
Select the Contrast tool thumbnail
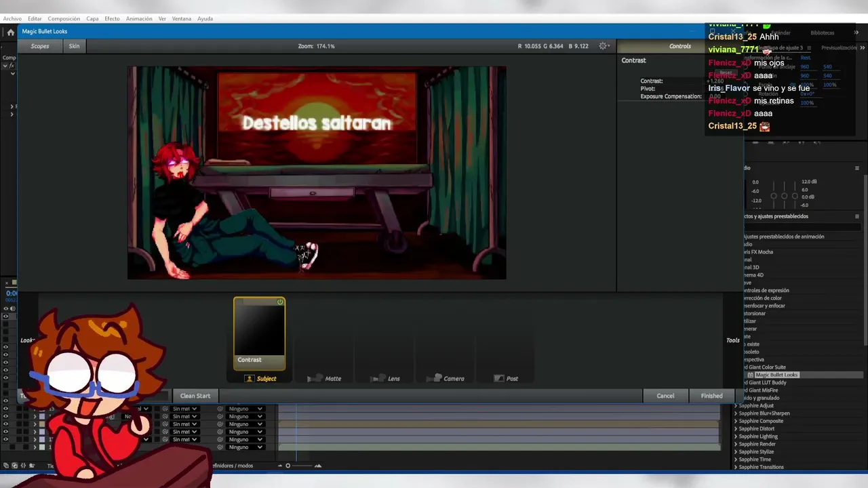click(x=260, y=333)
